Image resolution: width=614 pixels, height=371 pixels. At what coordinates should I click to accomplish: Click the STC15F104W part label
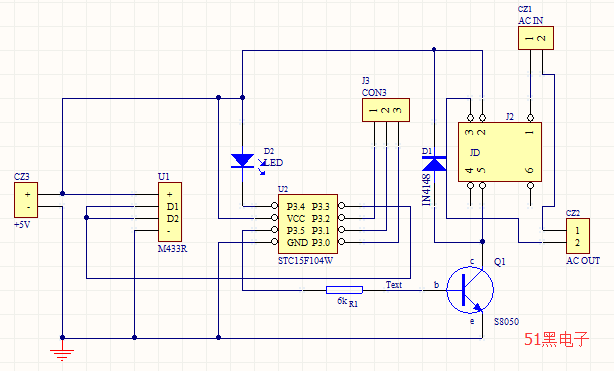pos(305,261)
